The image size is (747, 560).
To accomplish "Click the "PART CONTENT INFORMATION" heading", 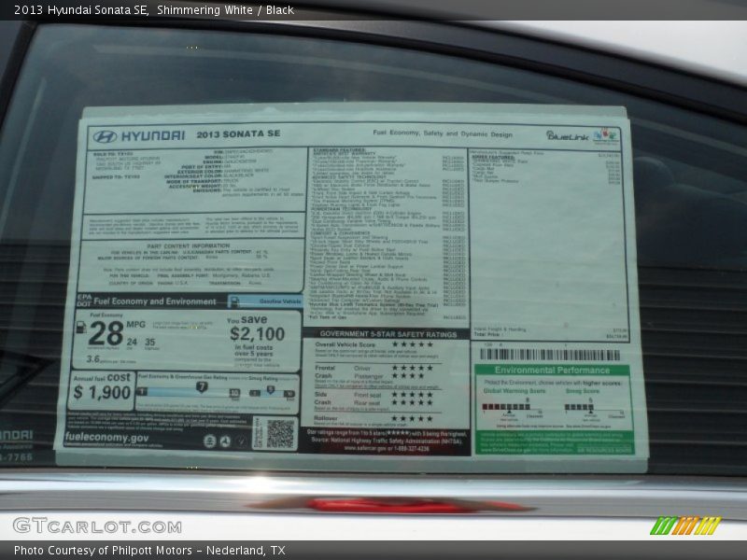I will coord(189,245).
